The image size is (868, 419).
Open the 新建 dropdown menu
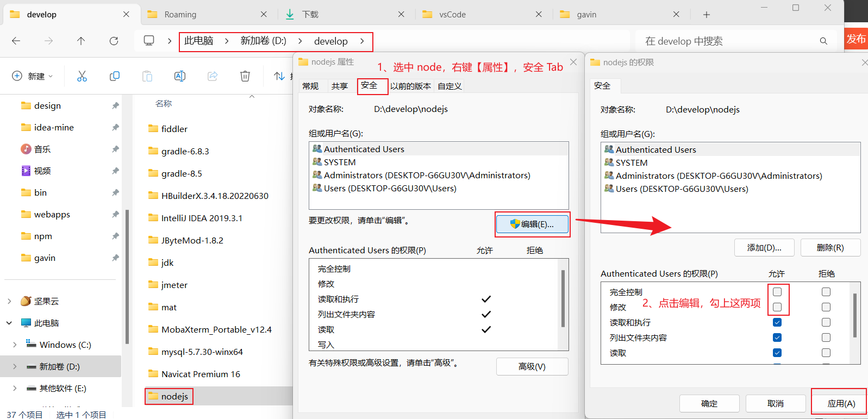[33, 76]
